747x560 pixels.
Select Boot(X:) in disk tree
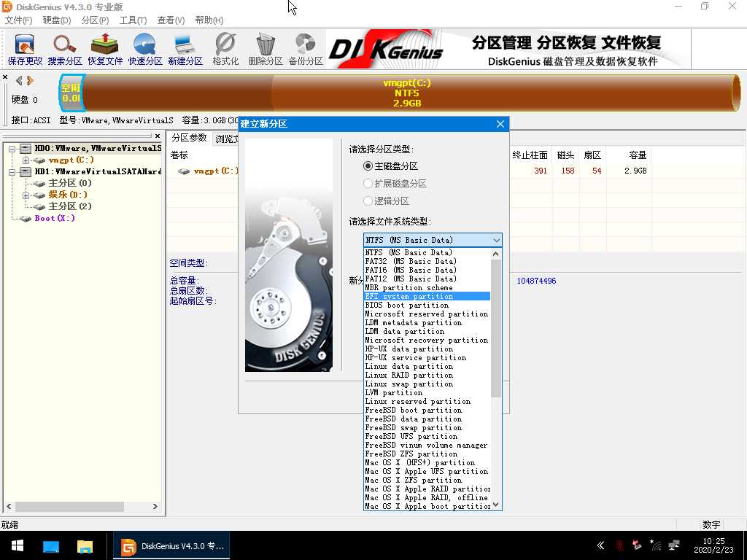(54, 218)
